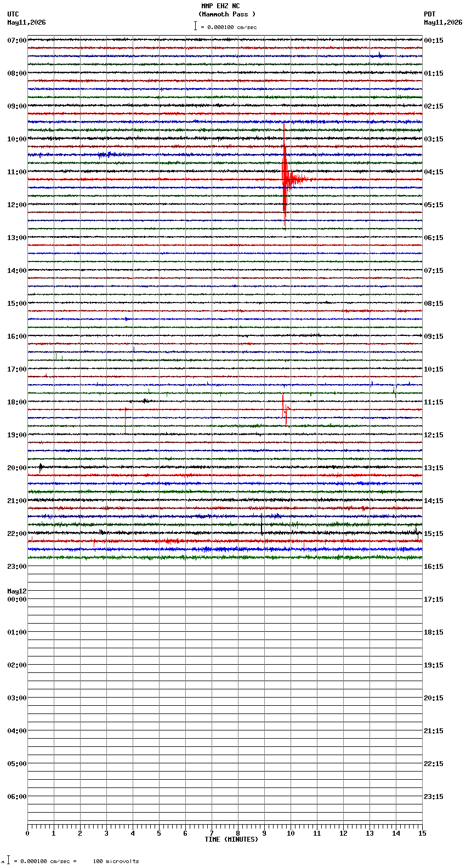The image size is (466, 868).
Task: Click the 18:15 PDT time label
Action: pos(434,632)
